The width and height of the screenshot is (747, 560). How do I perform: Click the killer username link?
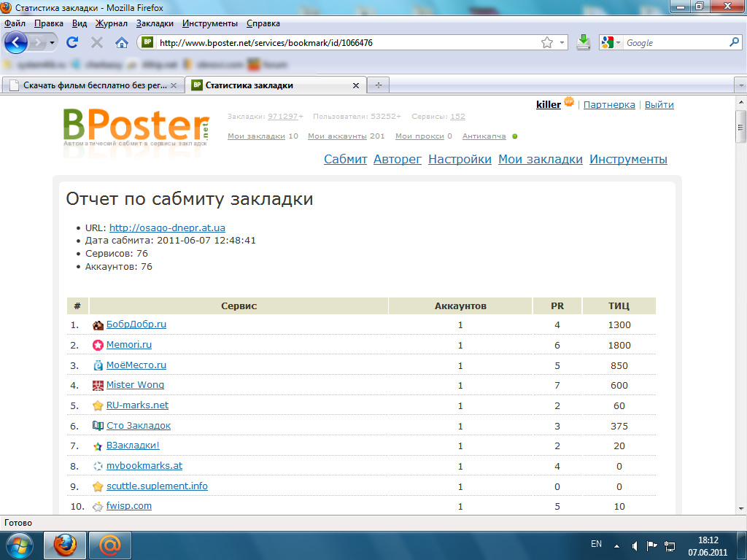549,105
